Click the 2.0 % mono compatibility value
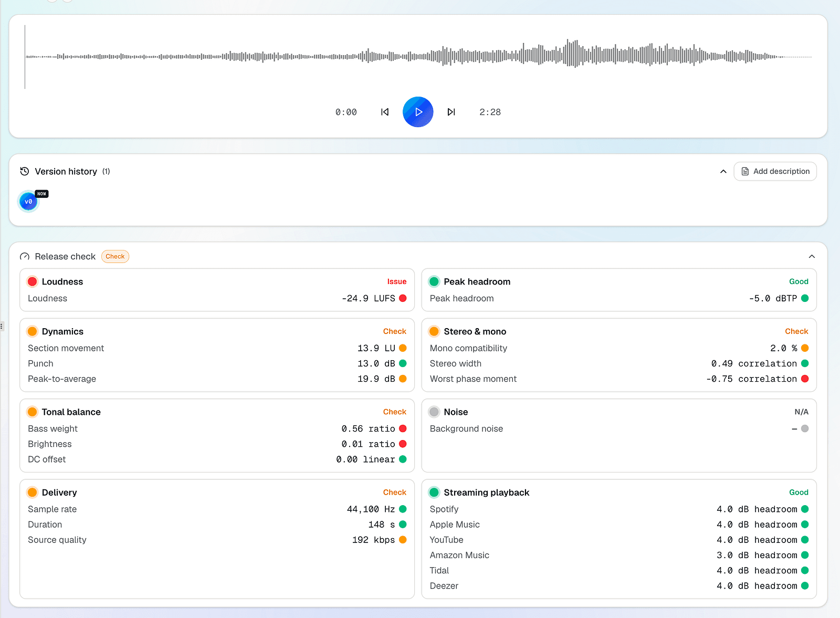 point(784,348)
